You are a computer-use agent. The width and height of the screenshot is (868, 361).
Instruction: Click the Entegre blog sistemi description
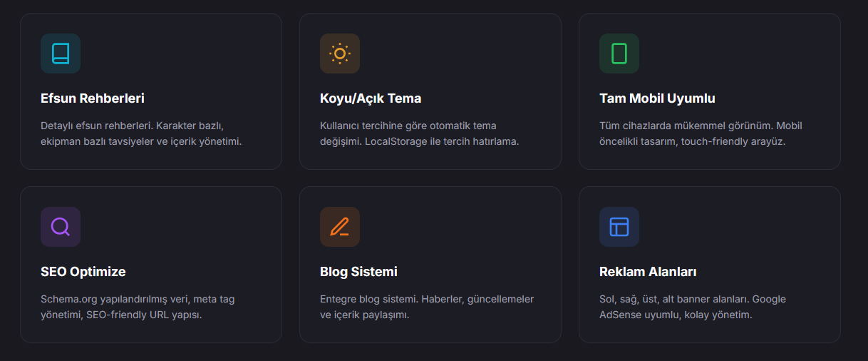426,307
